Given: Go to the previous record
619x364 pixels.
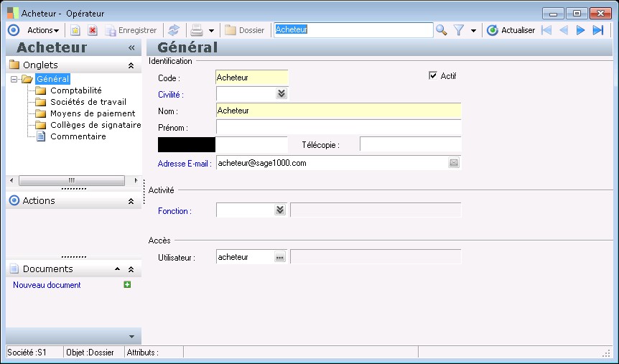Looking at the screenshot, I should [x=564, y=30].
